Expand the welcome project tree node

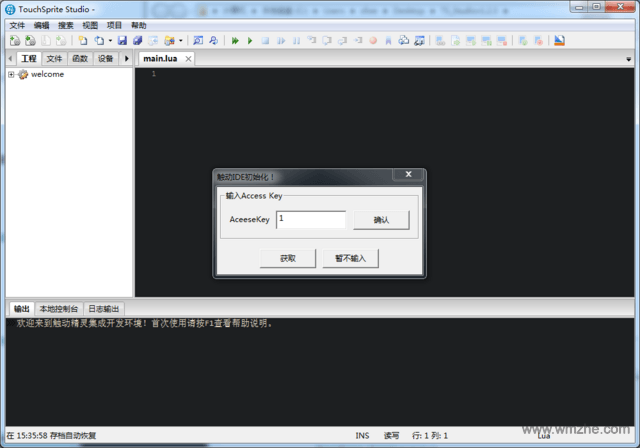(11, 74)
